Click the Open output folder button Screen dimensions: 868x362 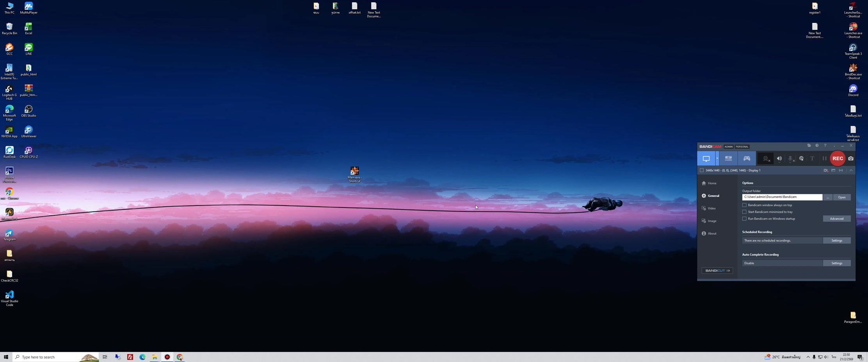841,197
